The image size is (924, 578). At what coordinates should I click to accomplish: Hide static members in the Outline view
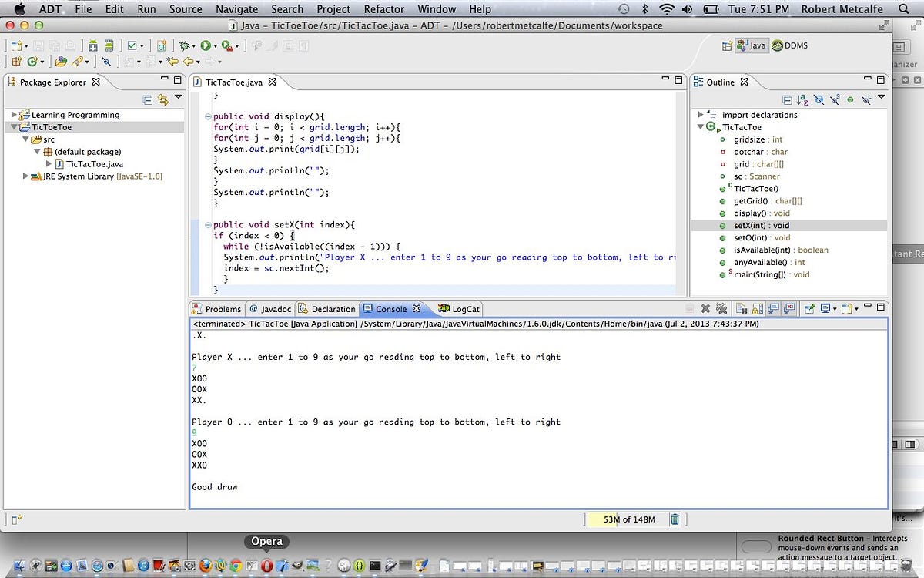(834, 99)
